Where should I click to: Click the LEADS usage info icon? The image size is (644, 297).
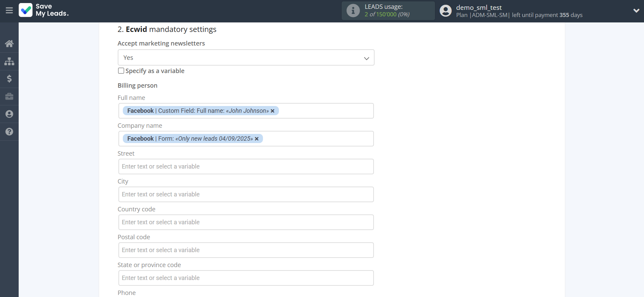(x=353, y=11)
